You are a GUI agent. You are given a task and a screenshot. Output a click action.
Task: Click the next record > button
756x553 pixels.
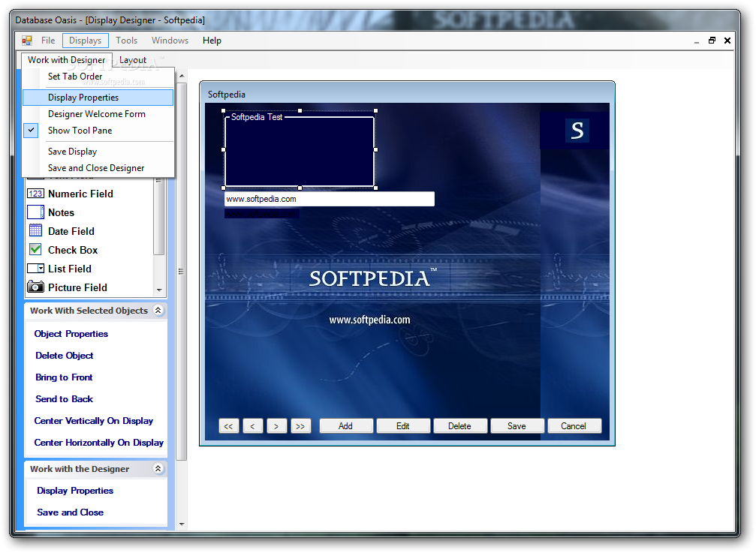pos(276,426)
